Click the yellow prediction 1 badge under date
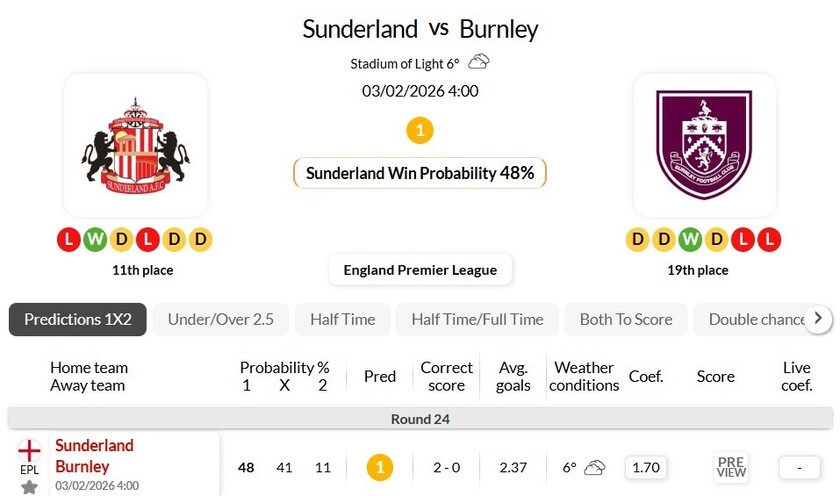 pyautogui.click(x=420, y=130)
